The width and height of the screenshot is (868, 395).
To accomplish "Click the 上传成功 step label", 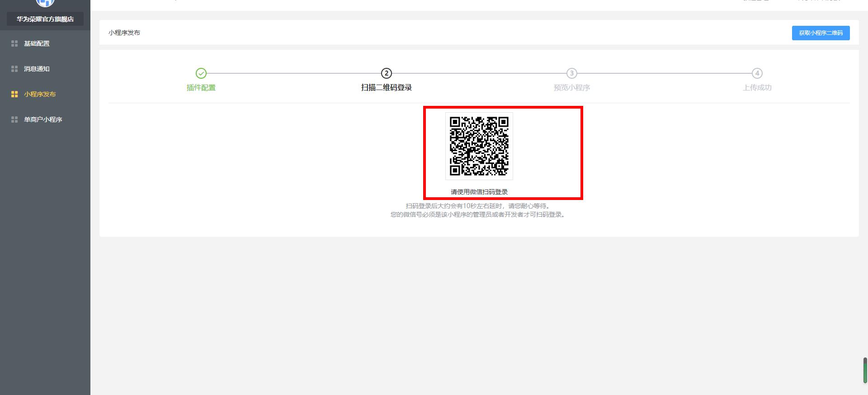I will [x=757, y=88].
